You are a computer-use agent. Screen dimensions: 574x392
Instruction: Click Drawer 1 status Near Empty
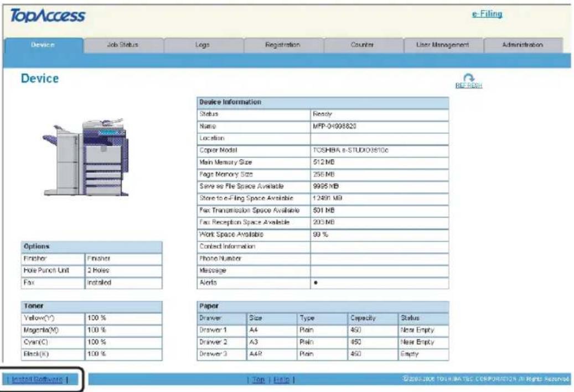(417, 330)
